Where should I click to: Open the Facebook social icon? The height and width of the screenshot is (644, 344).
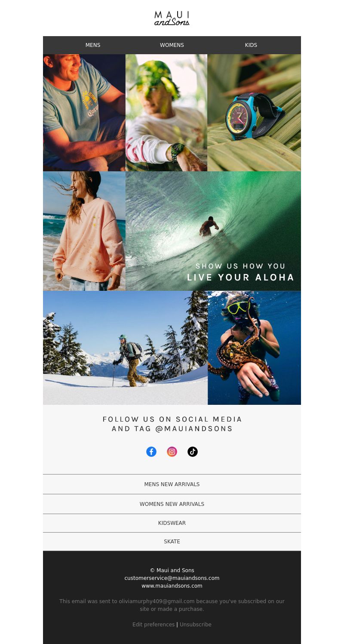151,452
